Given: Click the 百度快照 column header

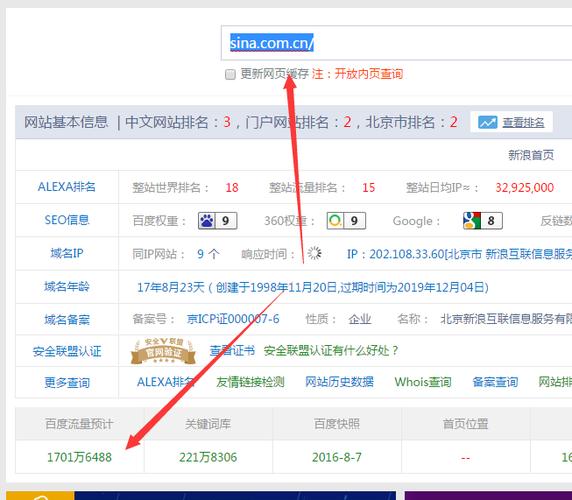Looking at the screenshot, I should [x=337, y=424].
